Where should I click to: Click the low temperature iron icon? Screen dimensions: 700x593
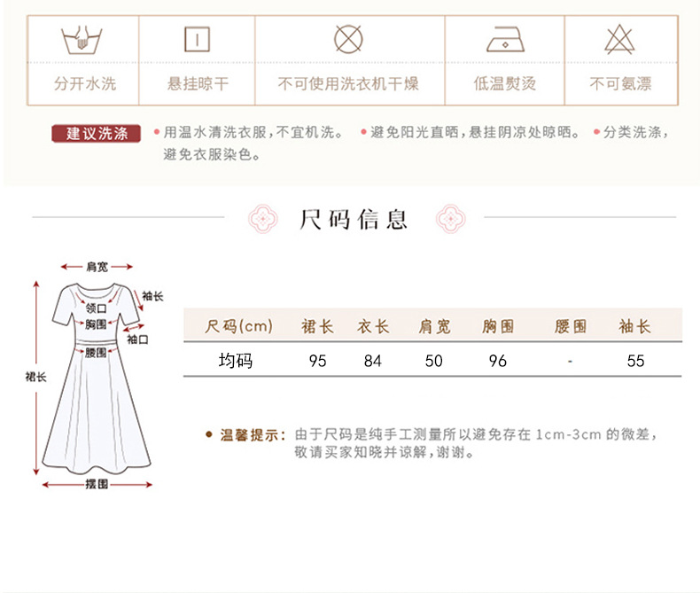505,39
